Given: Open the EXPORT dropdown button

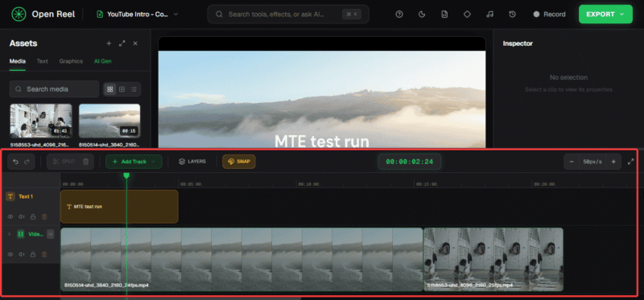Looking at the screenshot, I should [605, 14].
